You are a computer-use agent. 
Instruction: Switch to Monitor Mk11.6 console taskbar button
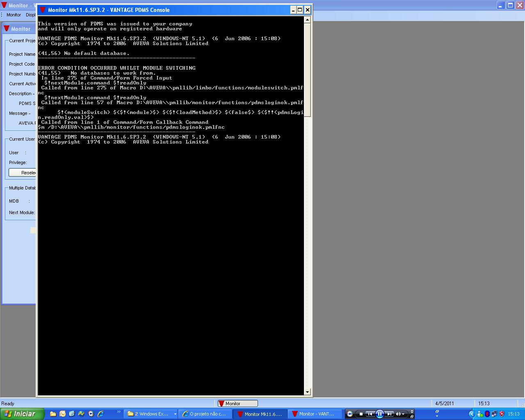coord(260,414)
